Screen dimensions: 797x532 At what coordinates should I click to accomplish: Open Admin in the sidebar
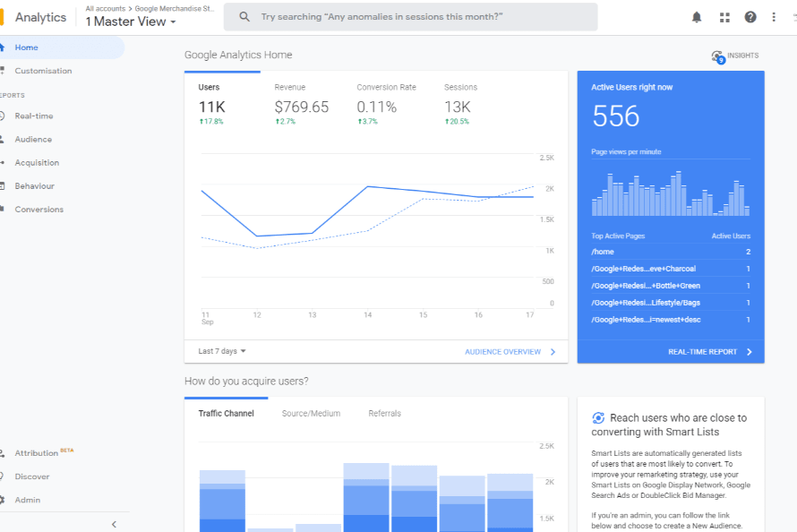pyautogui.click(x=27, y=500)
